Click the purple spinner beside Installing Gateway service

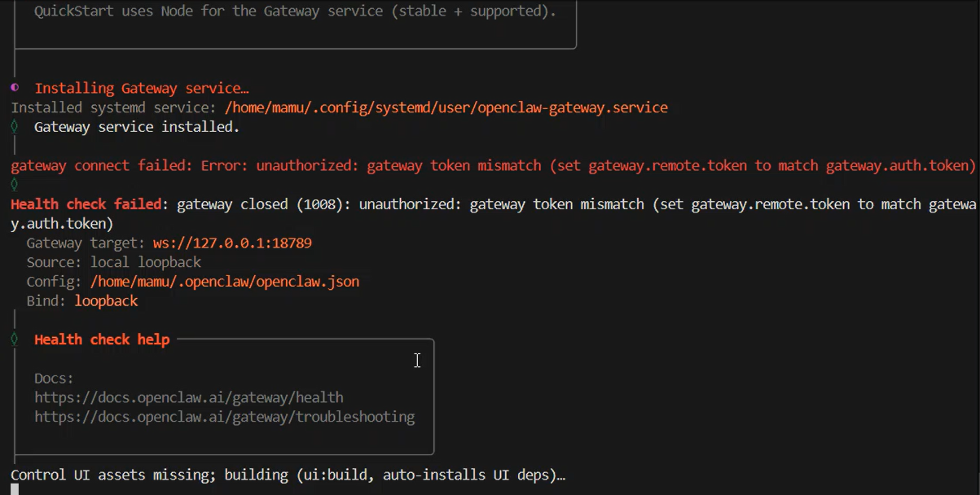click(15, 88)
